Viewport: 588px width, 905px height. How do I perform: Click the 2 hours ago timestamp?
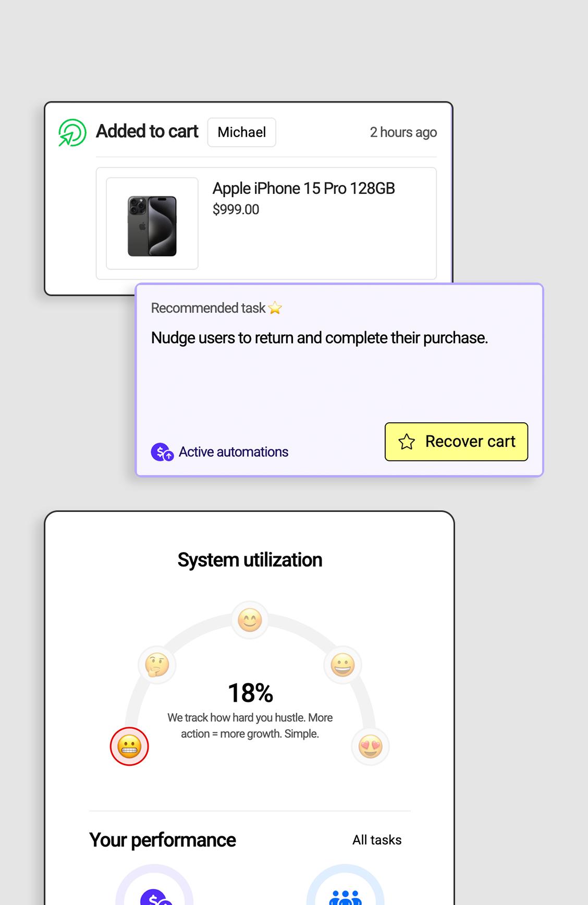[x=403, y=132]
